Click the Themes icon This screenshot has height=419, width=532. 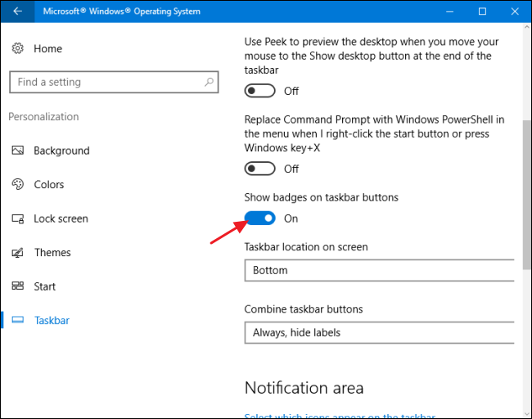tap(18, 253)
